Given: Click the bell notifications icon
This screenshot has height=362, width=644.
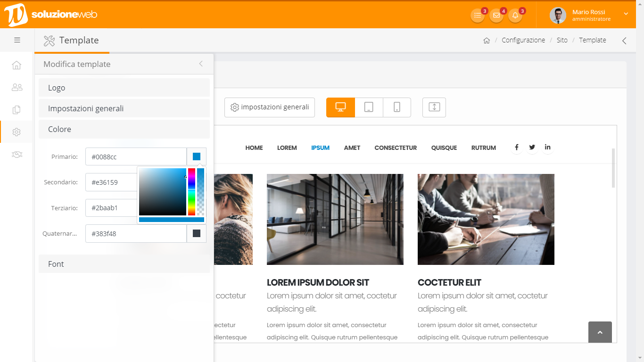Looking at the screenshot, I should [x=515, y=15].
